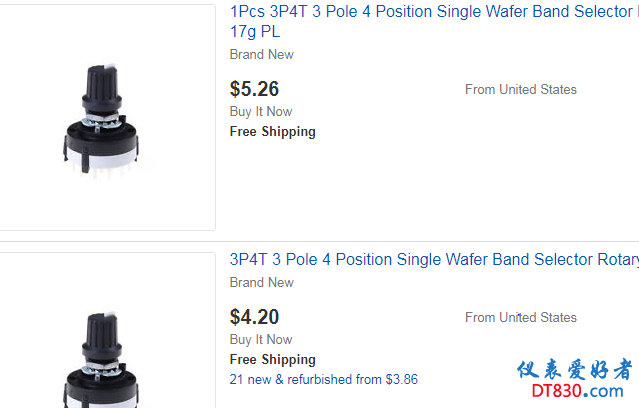Click "Free Shipping" on the $4.20 listing
Image resolution: width=639 pixels, height=408 pixels.
[x=272, y=359]
